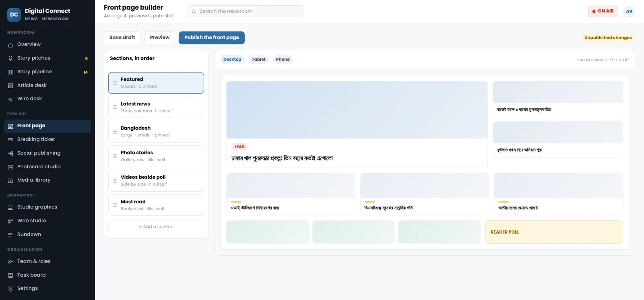Image resolution: width=644 pixels, height=300 pixels.
Task: Click the Team & roles people icon
Action: 10,262
